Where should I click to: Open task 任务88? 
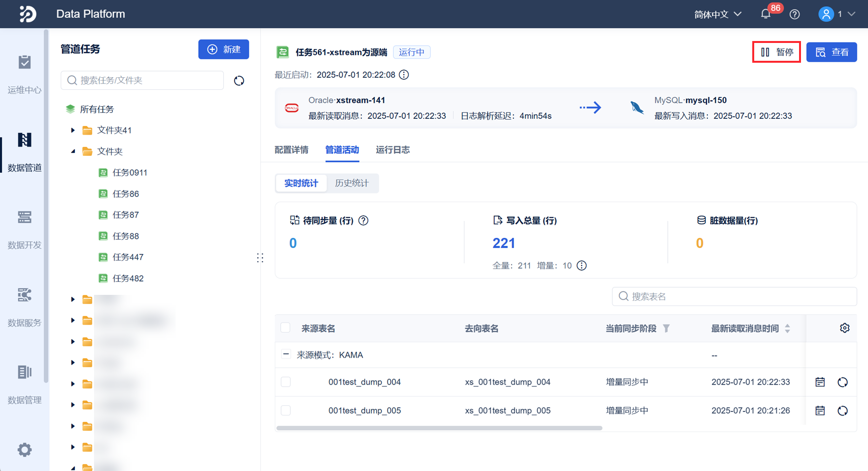(125, 236)
